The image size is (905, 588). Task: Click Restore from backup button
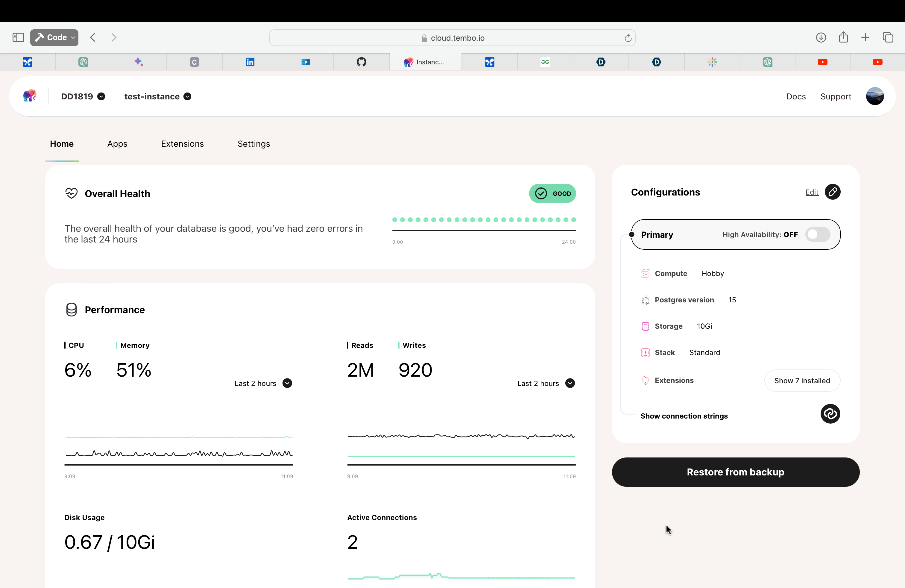[735, 472]
